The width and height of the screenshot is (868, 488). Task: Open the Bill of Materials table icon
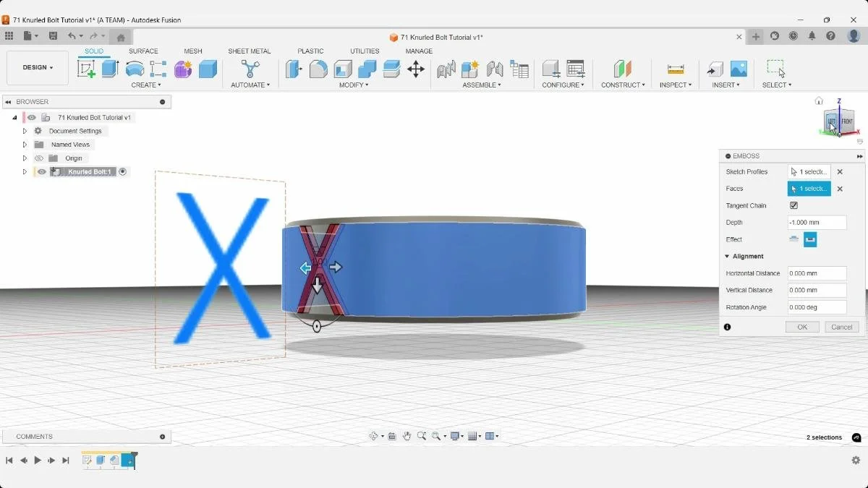click(519, 69)
